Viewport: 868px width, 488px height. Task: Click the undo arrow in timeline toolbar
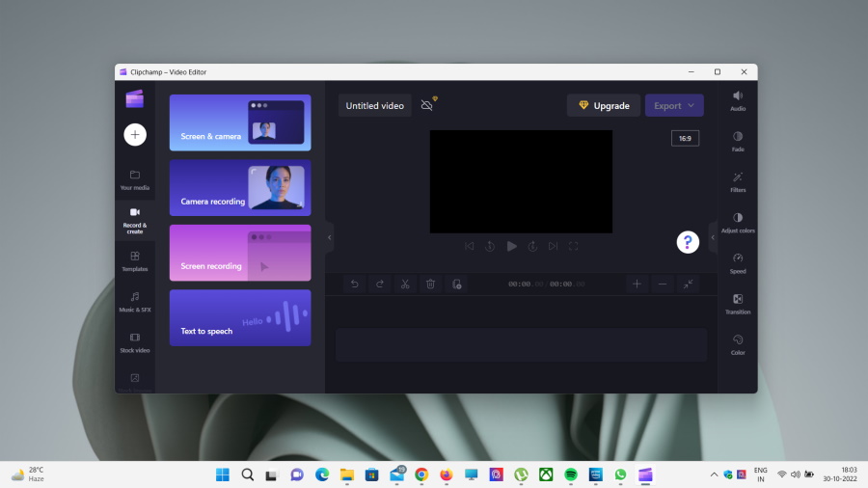[x=354, y=284]
